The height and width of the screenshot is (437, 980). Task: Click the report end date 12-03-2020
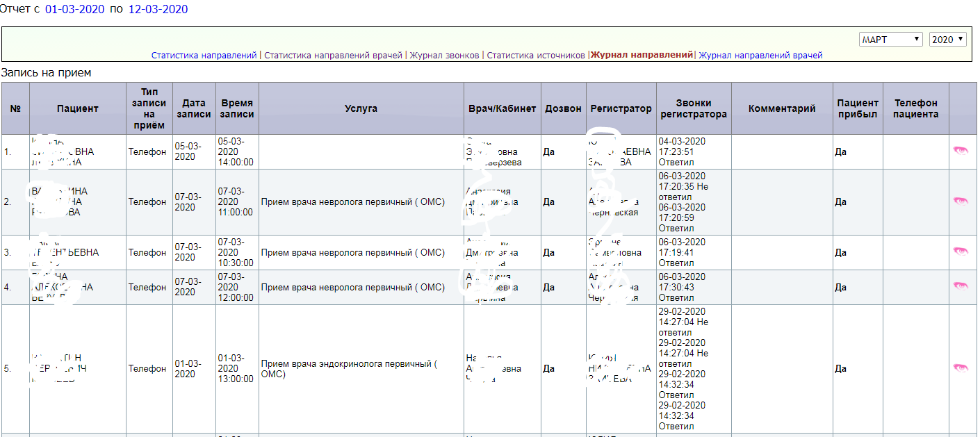click(x=158, y=10)
